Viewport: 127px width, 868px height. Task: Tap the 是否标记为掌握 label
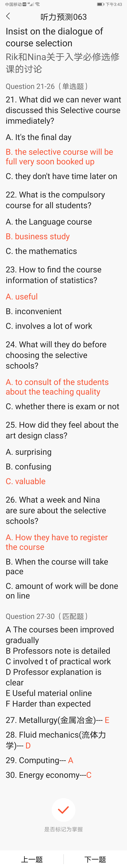tap(63, 829)
